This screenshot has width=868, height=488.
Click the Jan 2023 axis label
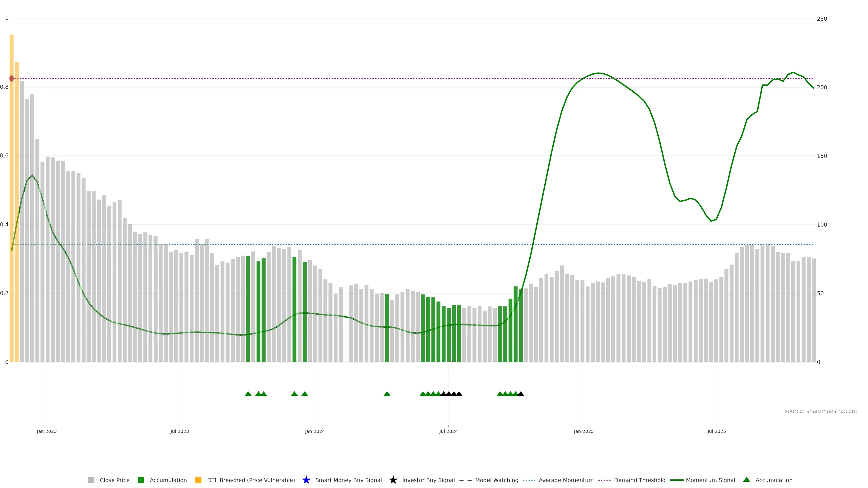click(47, 431)
